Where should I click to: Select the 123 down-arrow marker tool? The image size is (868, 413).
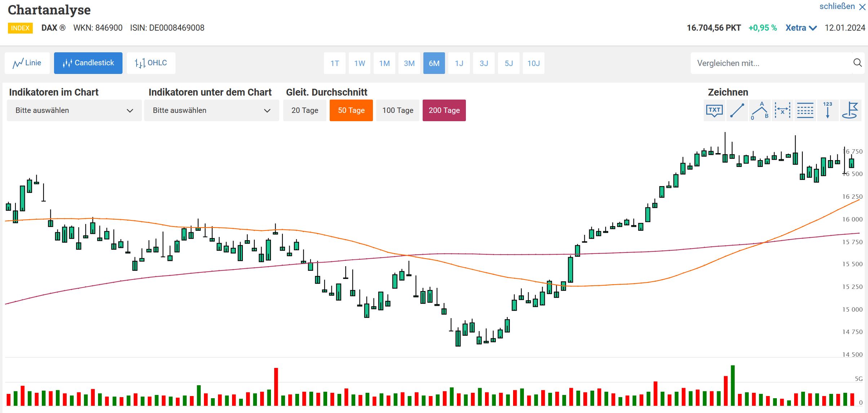tap(828, 110)
